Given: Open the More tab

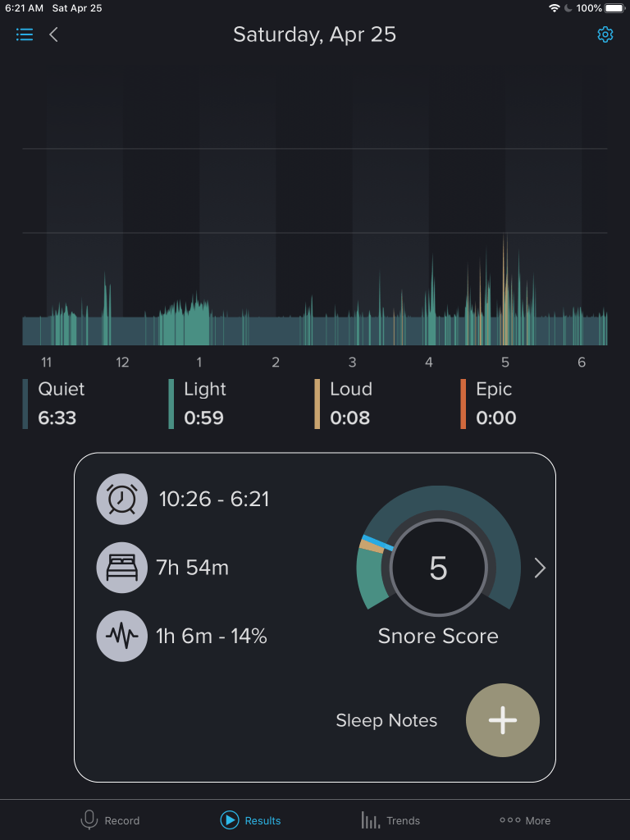Looking at the screenshot, I should (x=525, y=819).
